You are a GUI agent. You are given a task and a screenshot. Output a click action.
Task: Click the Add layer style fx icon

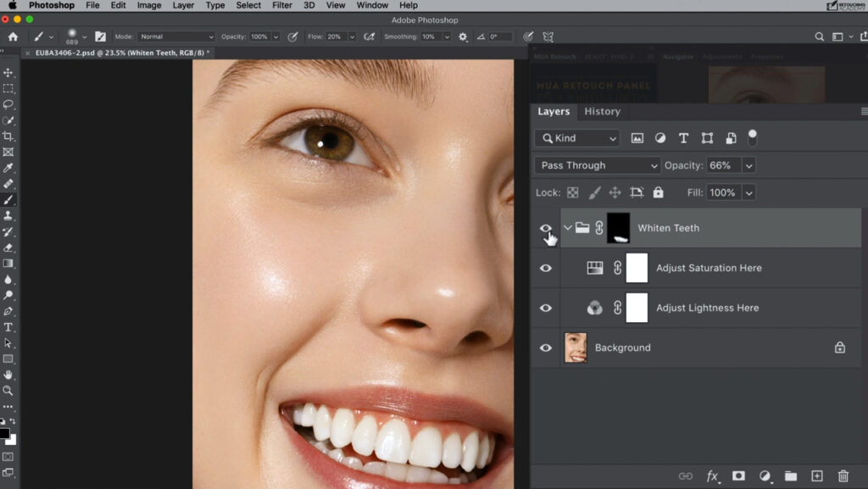pos(711,476)
